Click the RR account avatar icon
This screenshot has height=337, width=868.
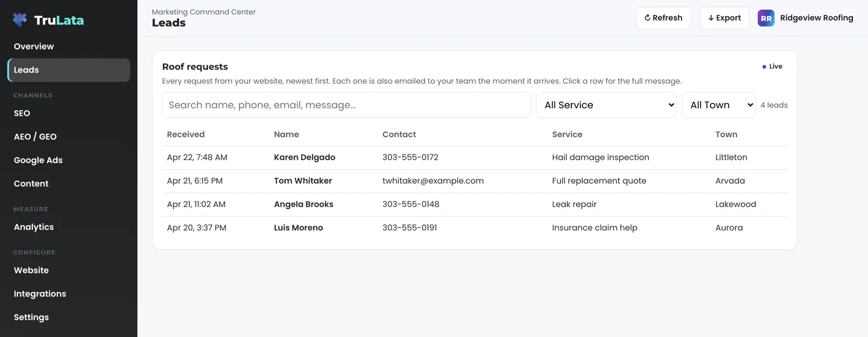pyautogui.click(x=766, y=18)
